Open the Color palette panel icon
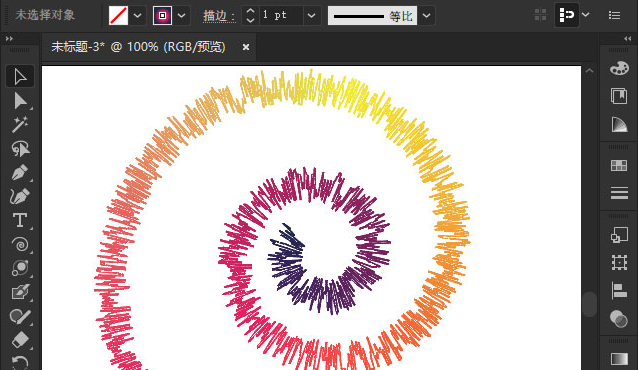The image size is (638, 370). [x=619, y=68]
